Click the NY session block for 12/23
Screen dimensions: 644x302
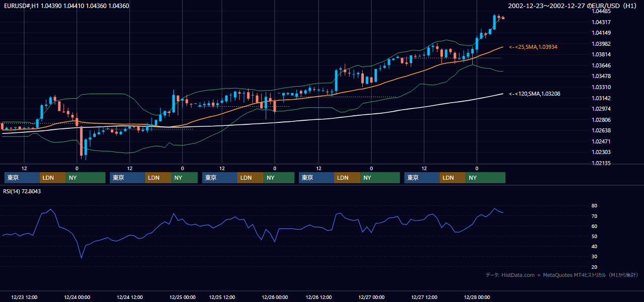(x=86, y=178)
